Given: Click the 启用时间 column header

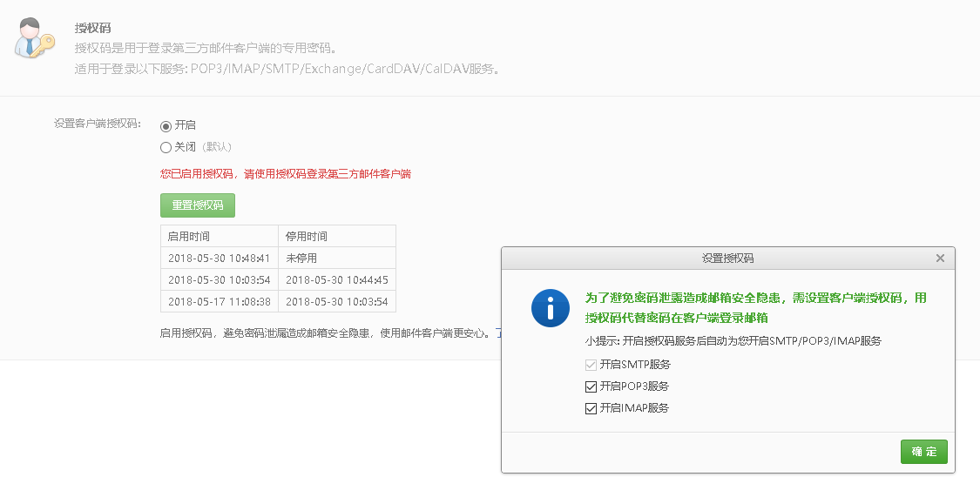Looking at the screenshot, I should 189,236.
